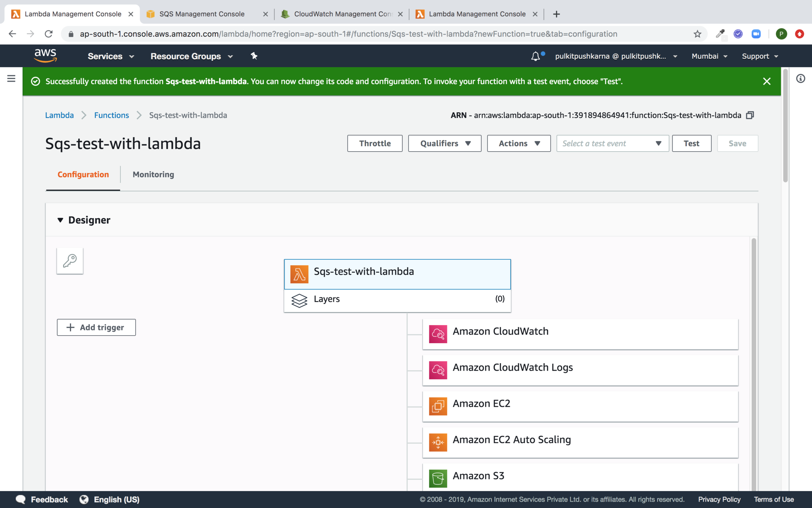Click the info circle icon on the right panel
This screenshot has width=812, height=508.
800,79
